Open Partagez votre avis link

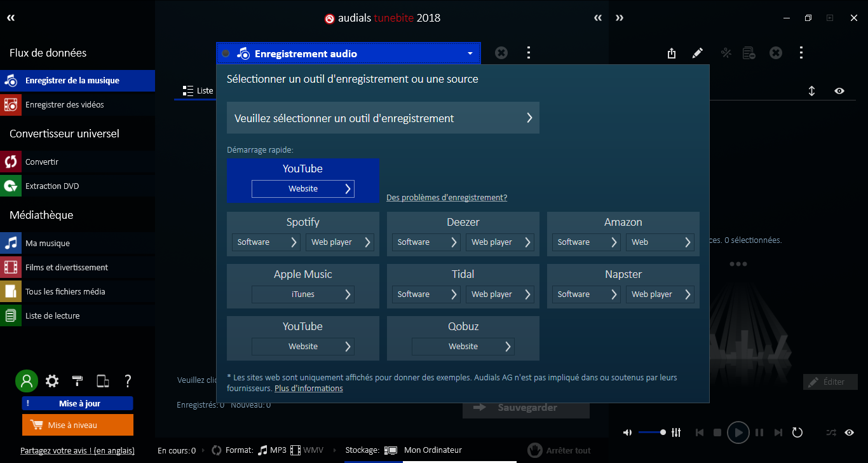click(78, 451)
